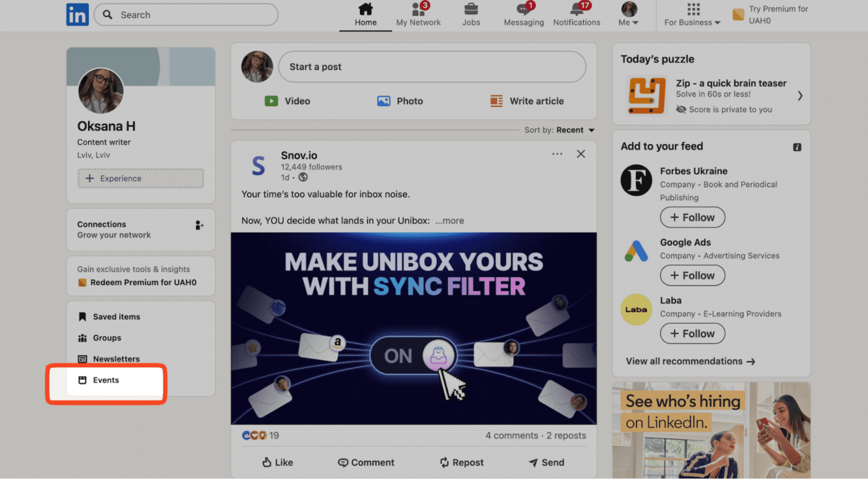Open the Unibox Sync Filter image
The height and width of the screenshot is (479, 868).
click(414, 329)
